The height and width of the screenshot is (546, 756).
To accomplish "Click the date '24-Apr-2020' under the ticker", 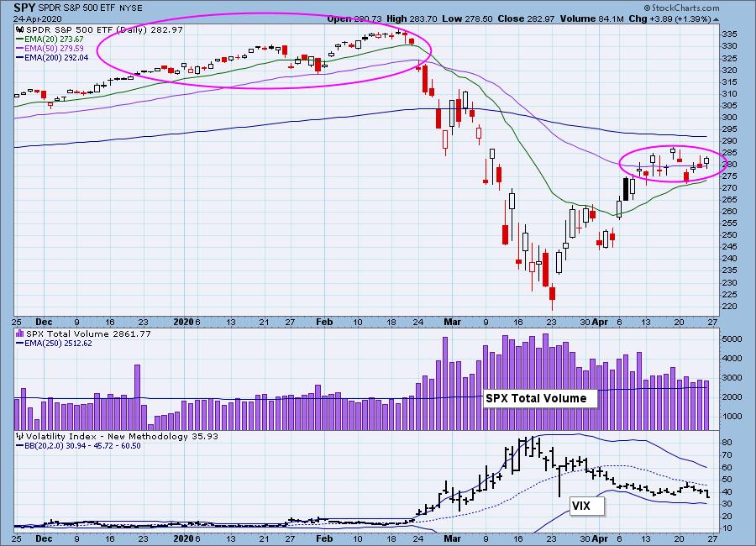I will 38,18.
